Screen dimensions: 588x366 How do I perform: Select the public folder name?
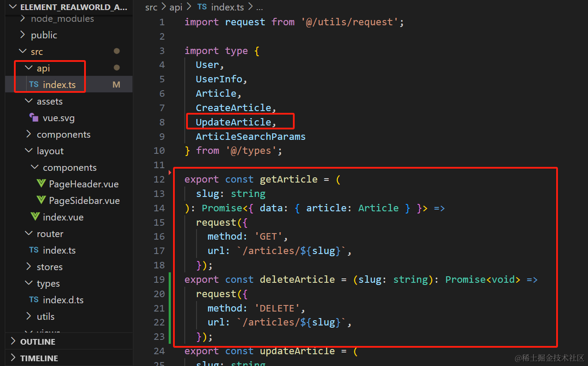(x=44, y=35)
